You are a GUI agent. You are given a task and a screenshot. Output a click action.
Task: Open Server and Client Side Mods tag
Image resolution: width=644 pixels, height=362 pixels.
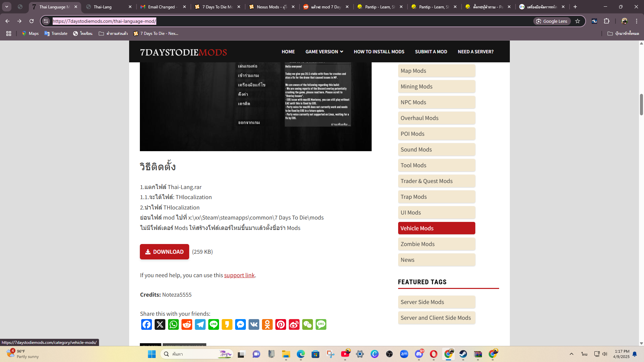(436, 318)
